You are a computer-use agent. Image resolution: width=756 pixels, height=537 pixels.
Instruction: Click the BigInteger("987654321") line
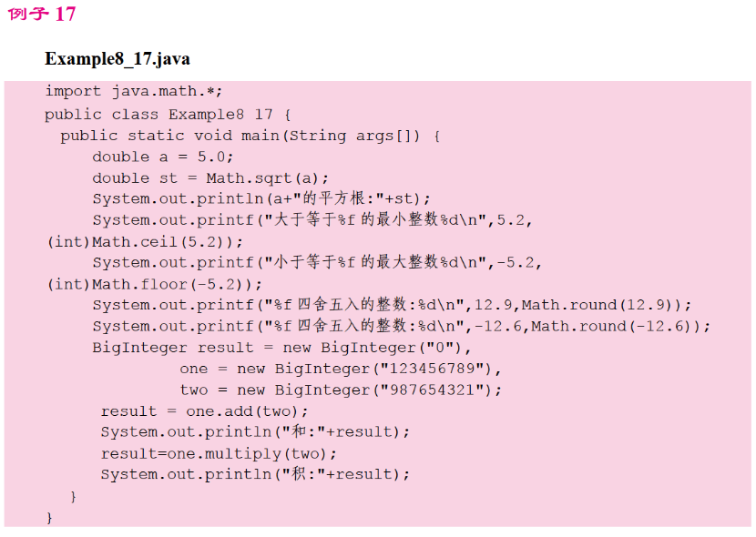point(341,390)
